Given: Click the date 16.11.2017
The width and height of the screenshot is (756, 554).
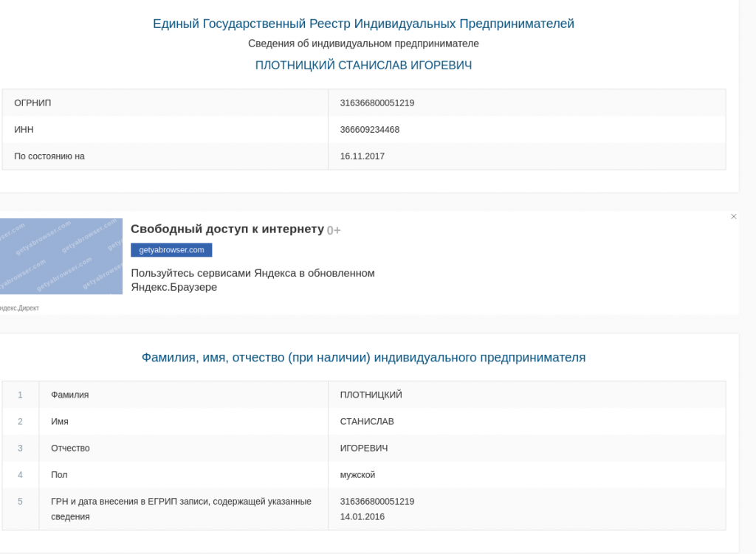Looking at the screenshot, I should click(362, 156).
